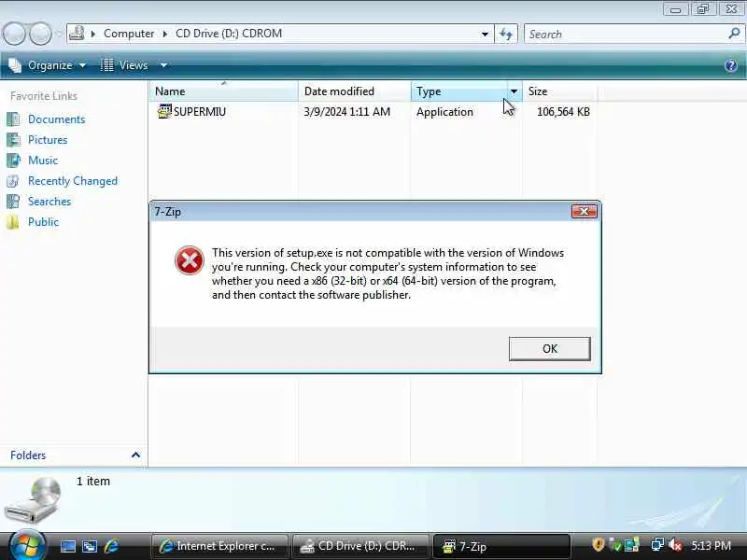Launch Internet Explorer from quick launch

point(111,546)
